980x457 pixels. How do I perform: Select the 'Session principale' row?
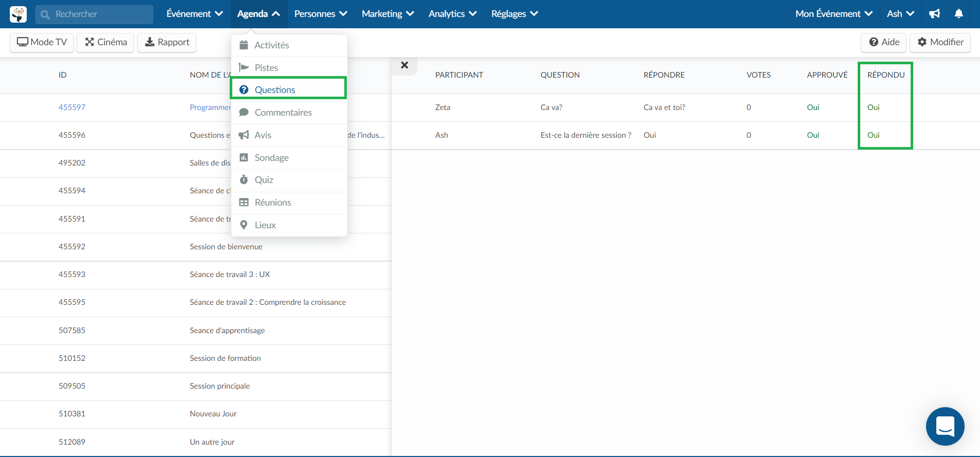point(195,386)
